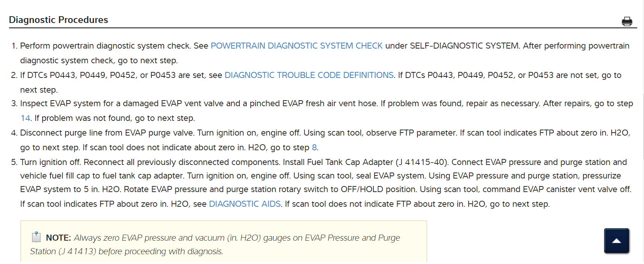Click the scroll-to-top arrow button

coord(617,241)
